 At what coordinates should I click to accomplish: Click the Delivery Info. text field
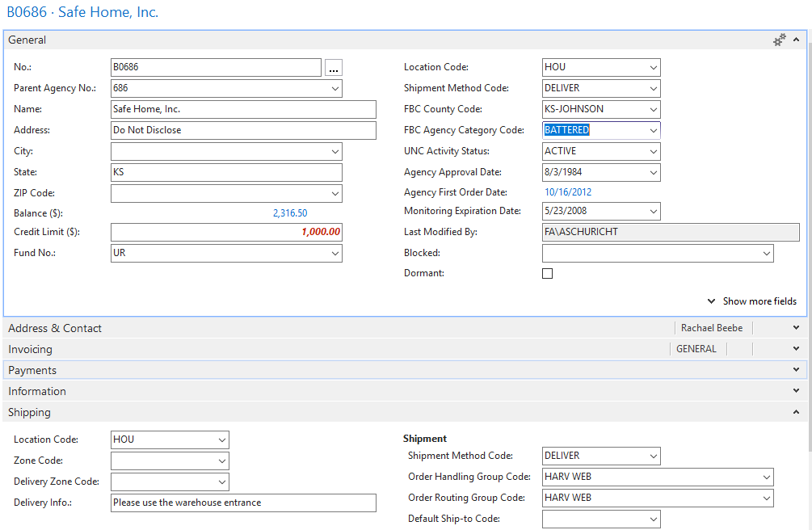[243, 503]
